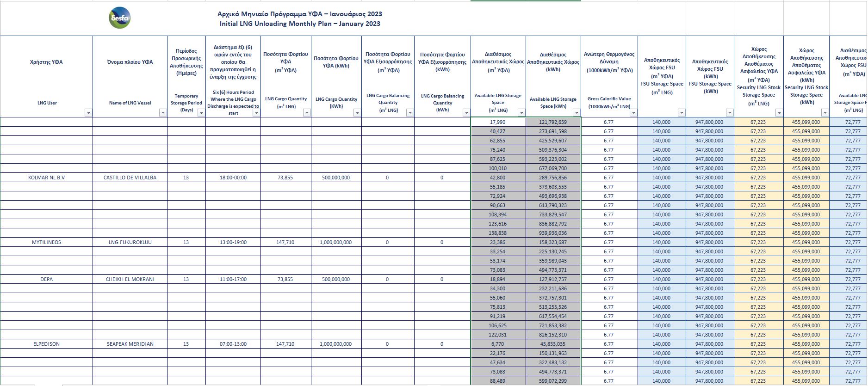Open Available LNG Storage Space (kWh) filter
868x386 pixels.
tap(576, 113)
